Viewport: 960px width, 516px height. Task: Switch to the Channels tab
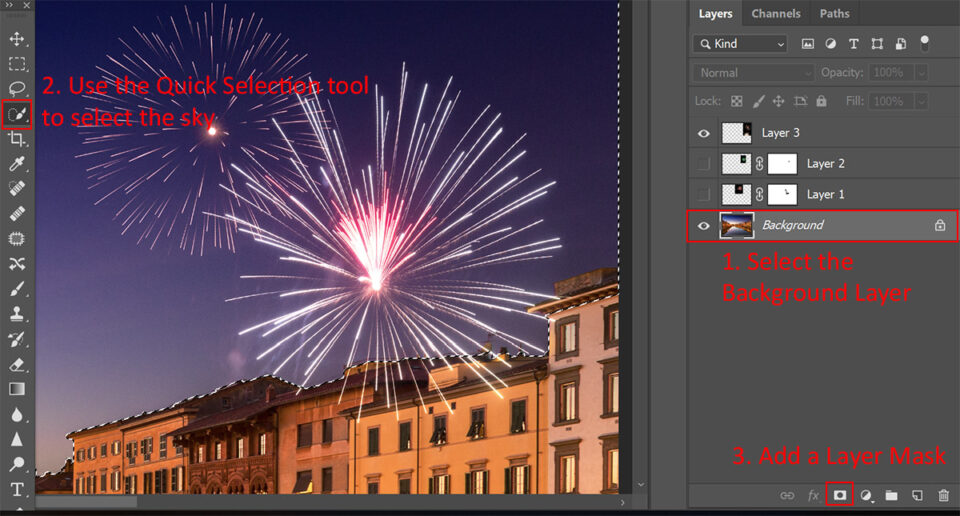point(776,14)
